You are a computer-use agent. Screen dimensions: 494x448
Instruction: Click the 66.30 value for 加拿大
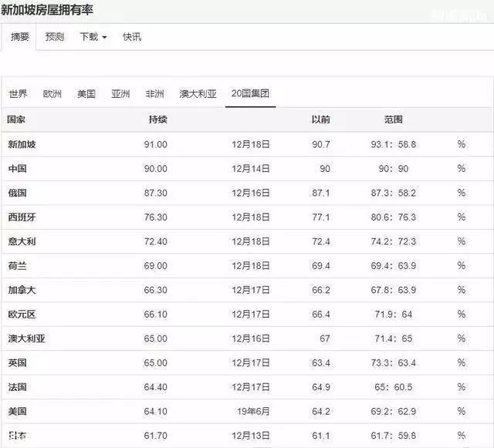(156, 290)
